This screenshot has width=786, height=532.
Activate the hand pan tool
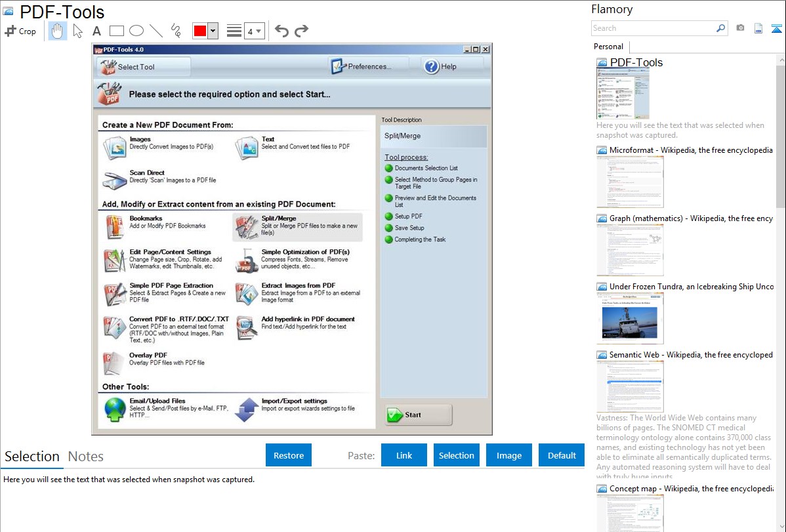point(58,31)
